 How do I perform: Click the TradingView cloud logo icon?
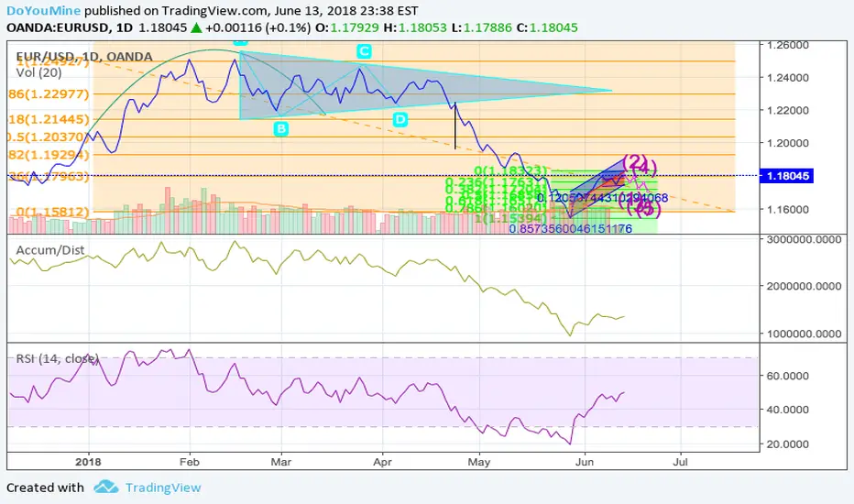point(105,487)
